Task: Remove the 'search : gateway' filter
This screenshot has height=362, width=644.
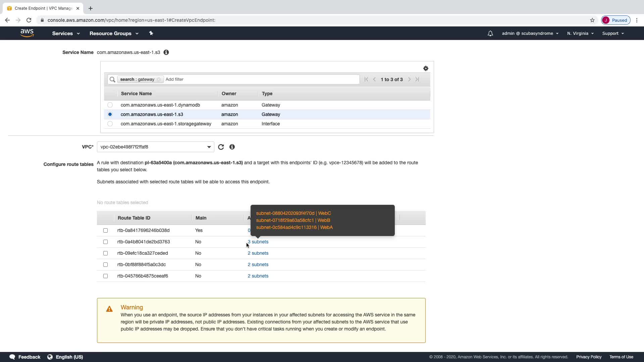Action: point(159,79)
